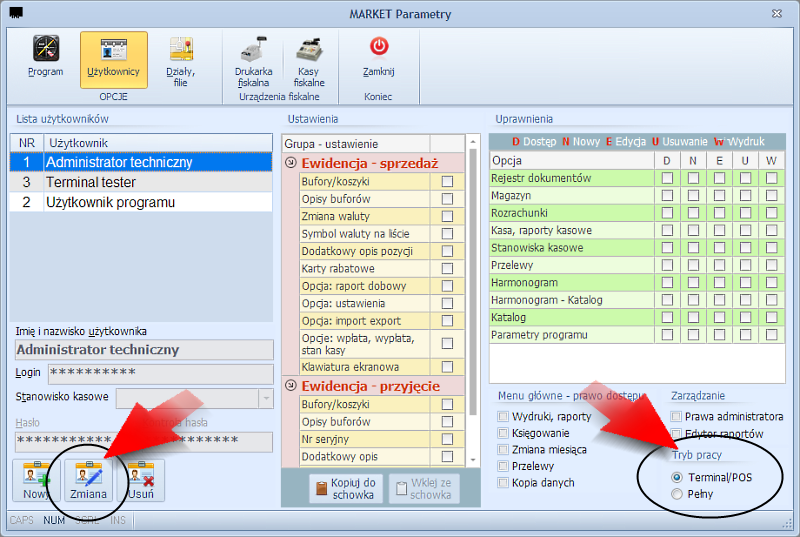Screen dimensions: 800x537
Task: Open the Program options icon
Action: click(46, 56)
